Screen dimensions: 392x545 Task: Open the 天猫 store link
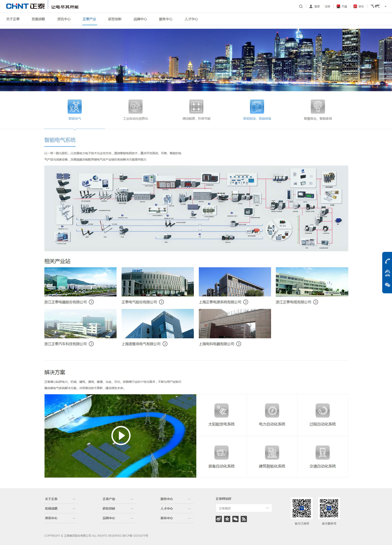(342, 6)
